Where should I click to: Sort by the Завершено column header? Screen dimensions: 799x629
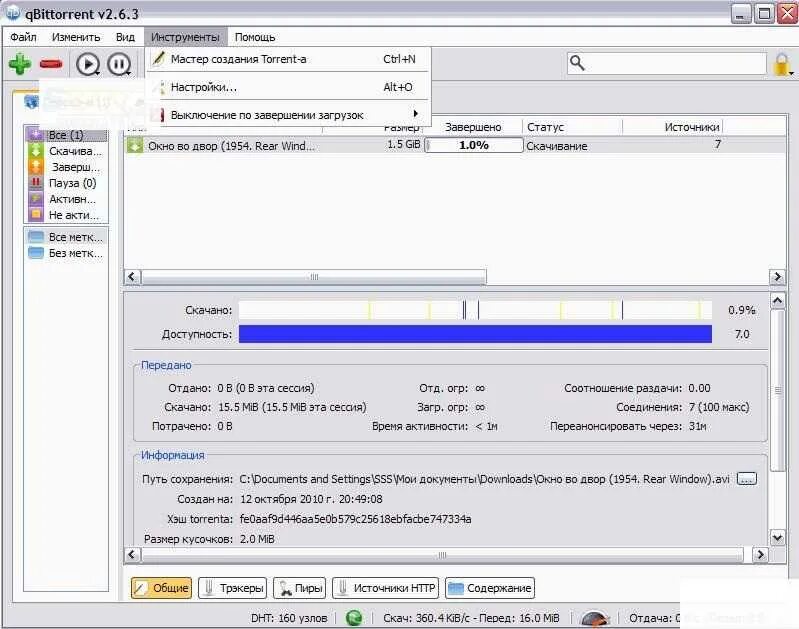point(473,127)
